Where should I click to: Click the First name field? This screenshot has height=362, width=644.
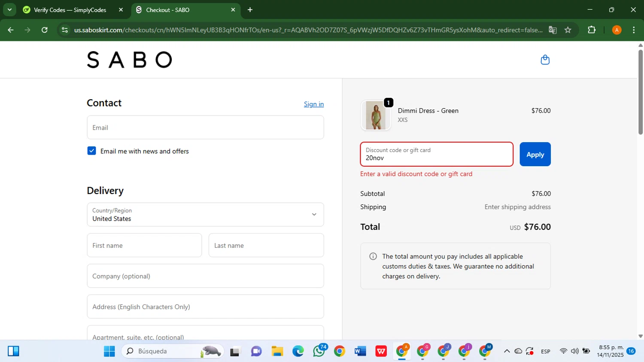coord(144,245)
